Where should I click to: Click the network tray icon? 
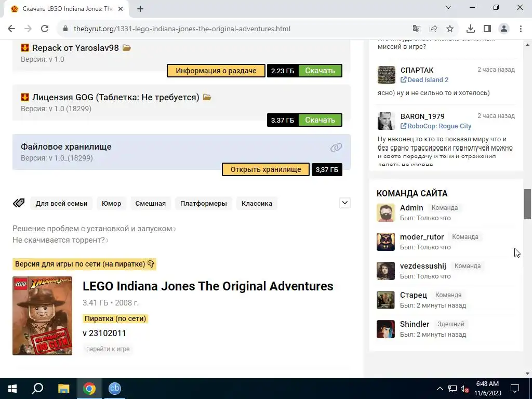click(x=453, y=389)
